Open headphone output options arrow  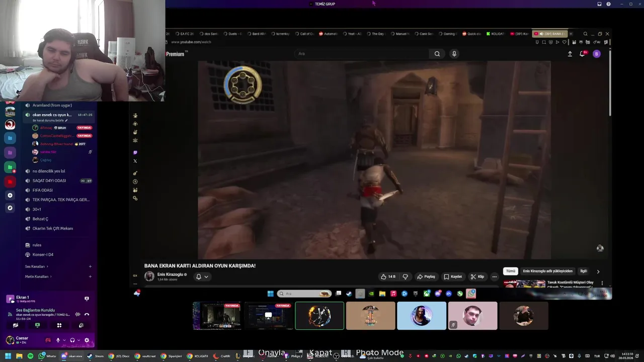point(78,340)
